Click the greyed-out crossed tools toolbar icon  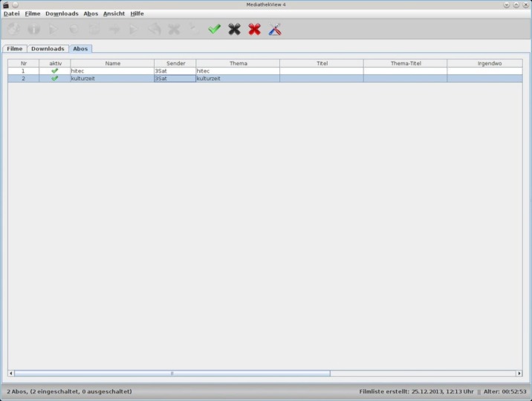[174, 29]
